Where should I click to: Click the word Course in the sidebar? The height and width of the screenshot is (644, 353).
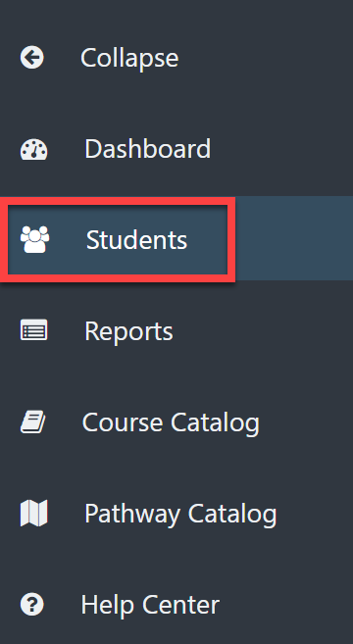123,422
